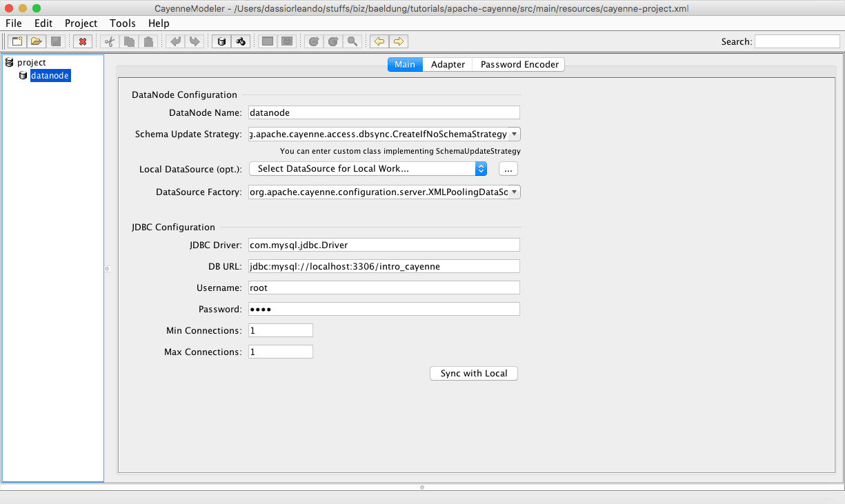
Task: Open the Project menu
Action: pyautogui.click(x=81, y=23)
